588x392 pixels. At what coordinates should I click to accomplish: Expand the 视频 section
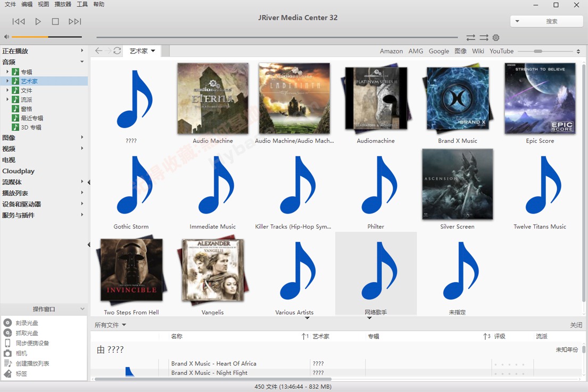(x=82, y=148)
